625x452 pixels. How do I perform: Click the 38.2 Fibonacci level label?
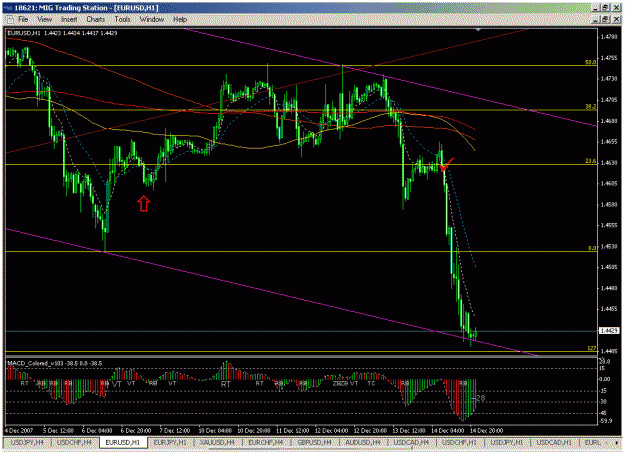coord(590,107)
